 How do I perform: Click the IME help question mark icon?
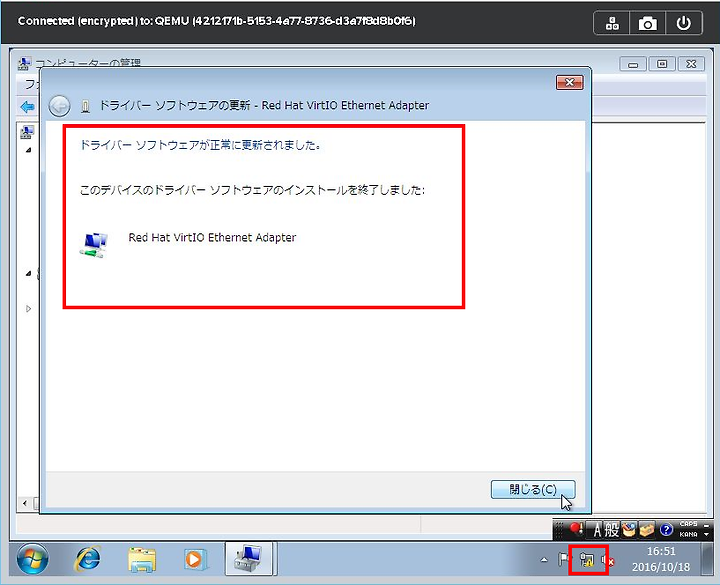click(x=666, y=530)
